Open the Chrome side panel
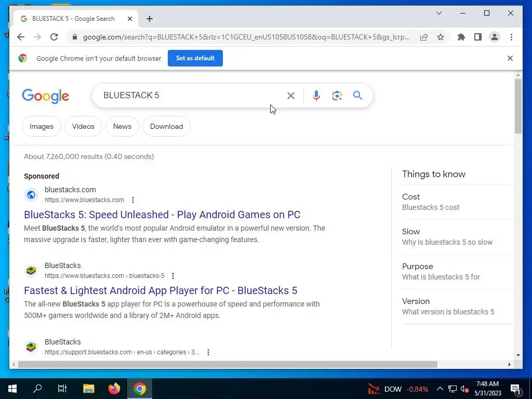 click(x=478, y=37)
